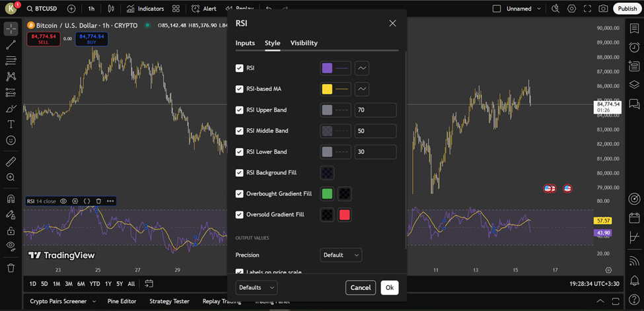Uncheck Oversold Gradient Fill checkbox
Screen dimensions: 644x311
(x=240, y=215)
